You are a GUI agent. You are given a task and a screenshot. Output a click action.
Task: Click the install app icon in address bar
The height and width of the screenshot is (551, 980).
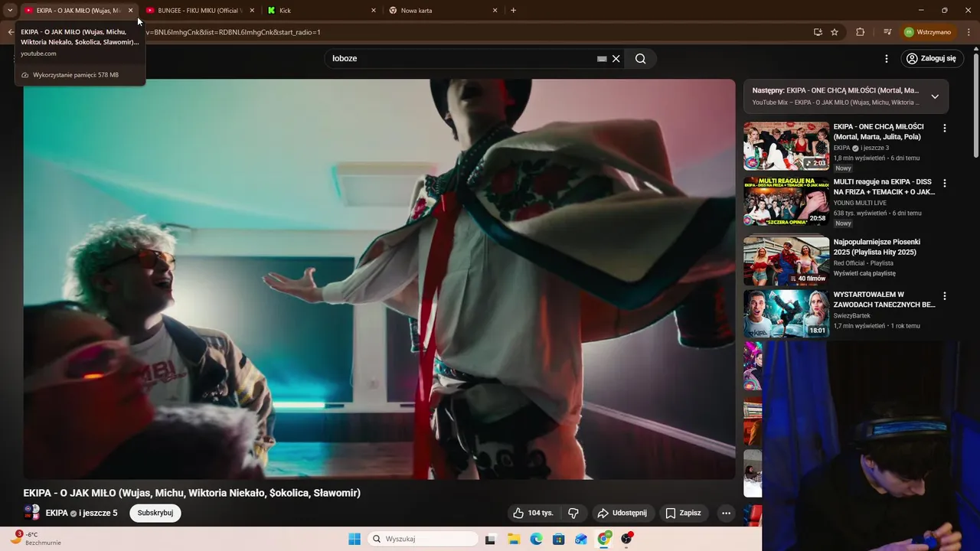[818, 32]
